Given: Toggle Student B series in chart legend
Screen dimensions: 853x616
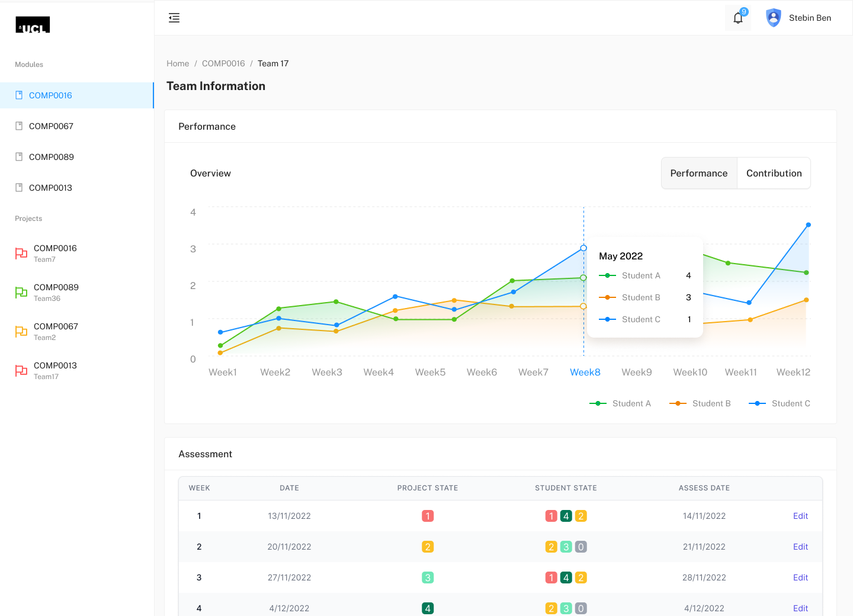Looking at the screenshot, I should [x=700, y=403].
